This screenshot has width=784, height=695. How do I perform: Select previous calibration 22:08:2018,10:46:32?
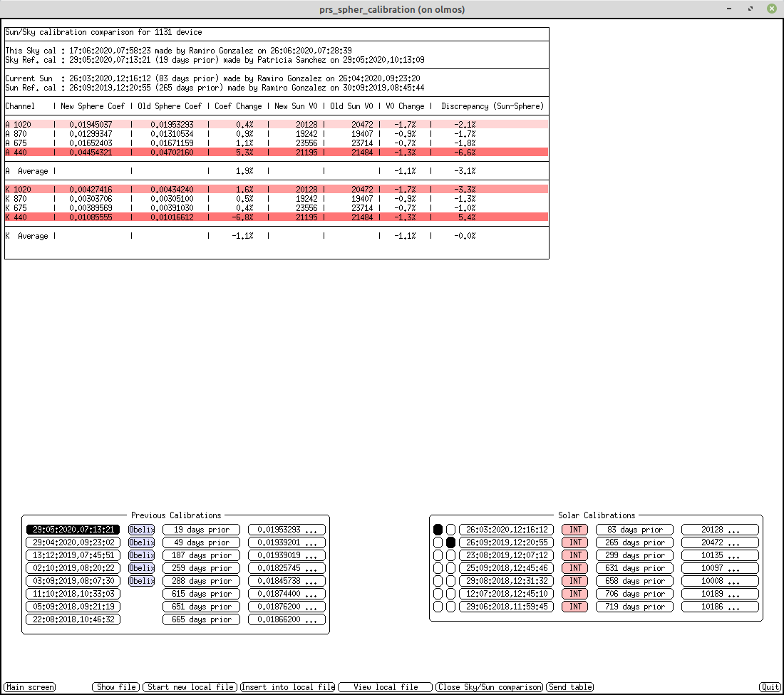coord(73,619)
